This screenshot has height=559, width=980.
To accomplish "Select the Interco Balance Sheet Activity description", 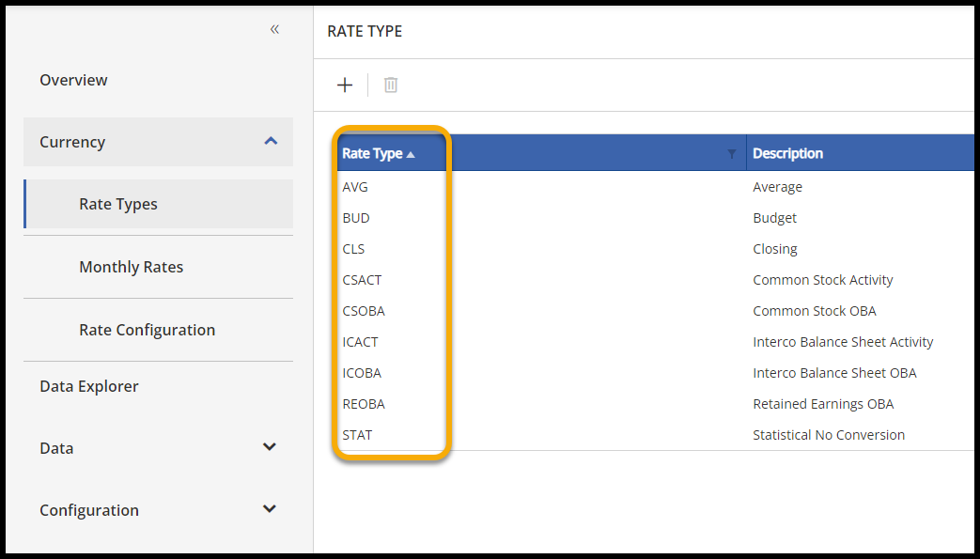I will (843, 342).
